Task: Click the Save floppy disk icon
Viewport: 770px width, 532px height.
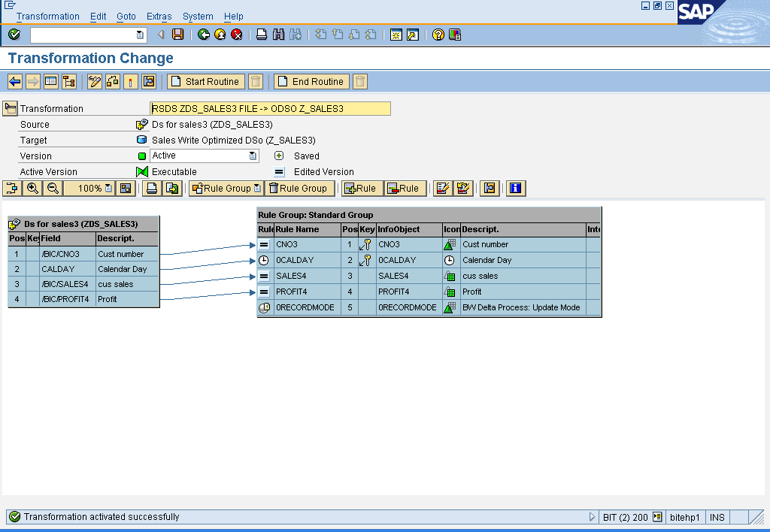Action: (x=177, y=35)
